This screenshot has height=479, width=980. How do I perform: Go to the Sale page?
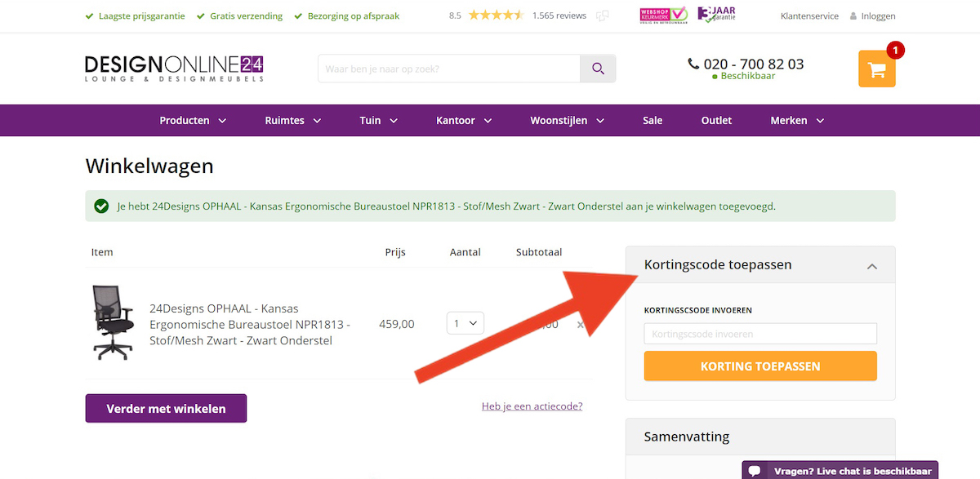click(x=653, y=120)
